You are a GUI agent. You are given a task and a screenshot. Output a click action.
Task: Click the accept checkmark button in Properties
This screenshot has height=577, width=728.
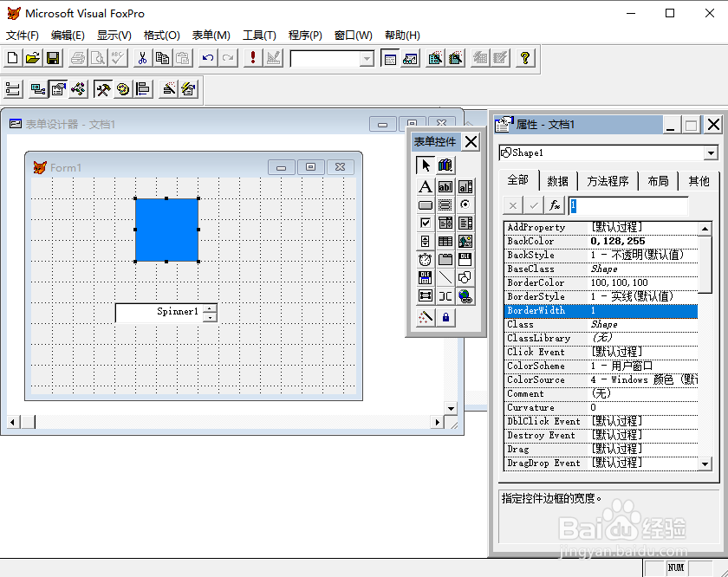click(534, 205)
